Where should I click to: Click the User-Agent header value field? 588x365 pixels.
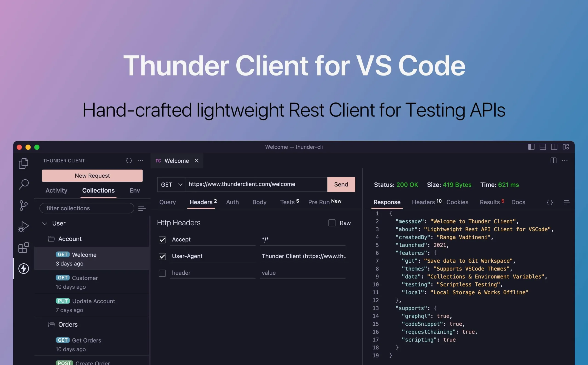pos(302,256)
